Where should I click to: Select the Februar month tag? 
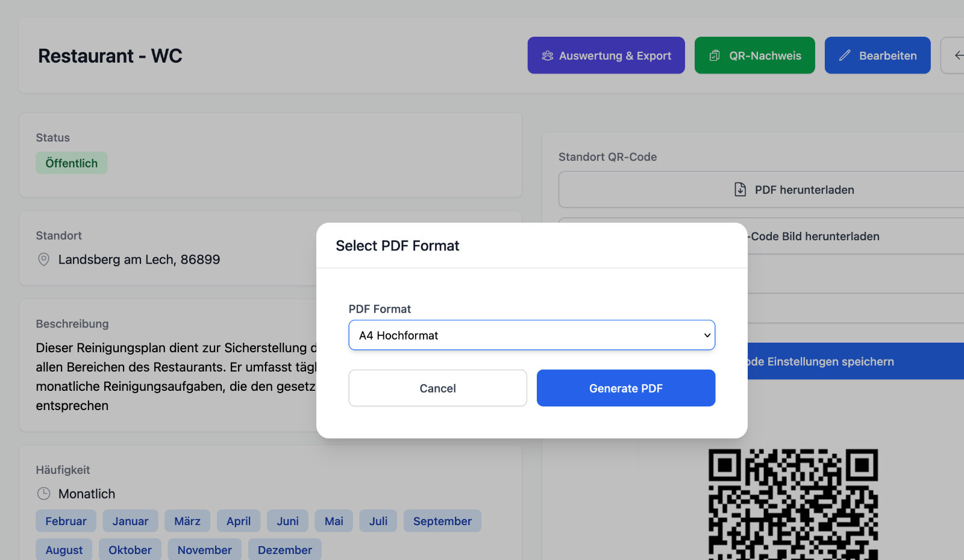coord(66,521)
